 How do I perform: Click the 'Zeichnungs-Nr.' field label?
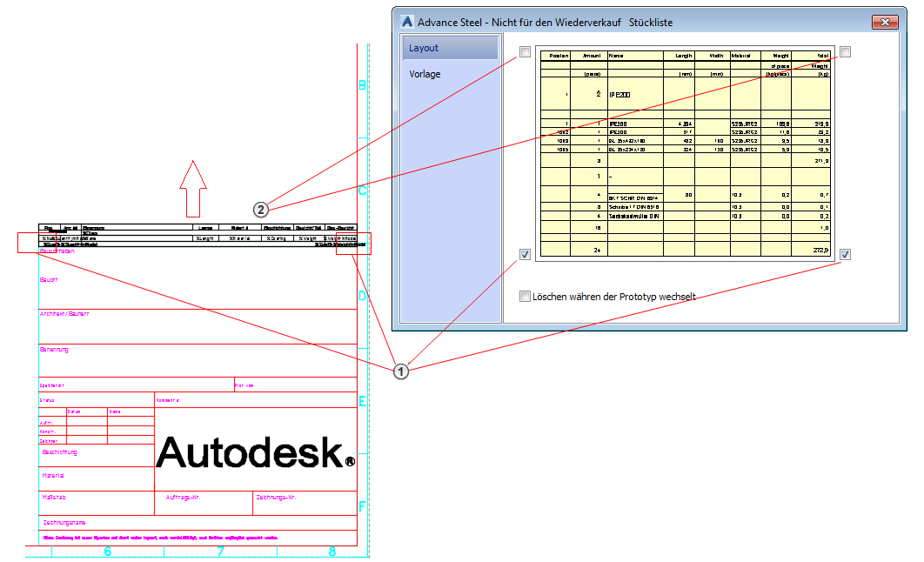276,498
